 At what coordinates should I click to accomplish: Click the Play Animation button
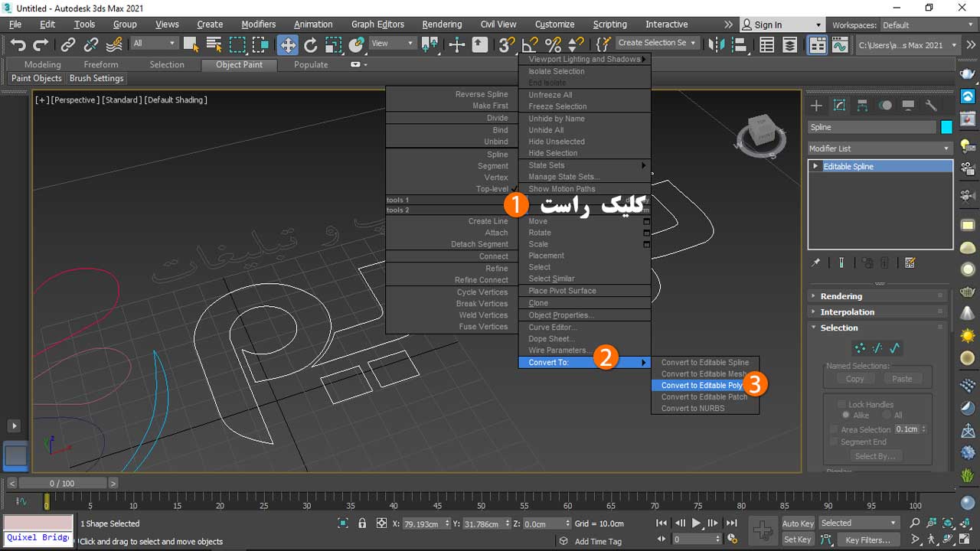[x=696, y=523]
